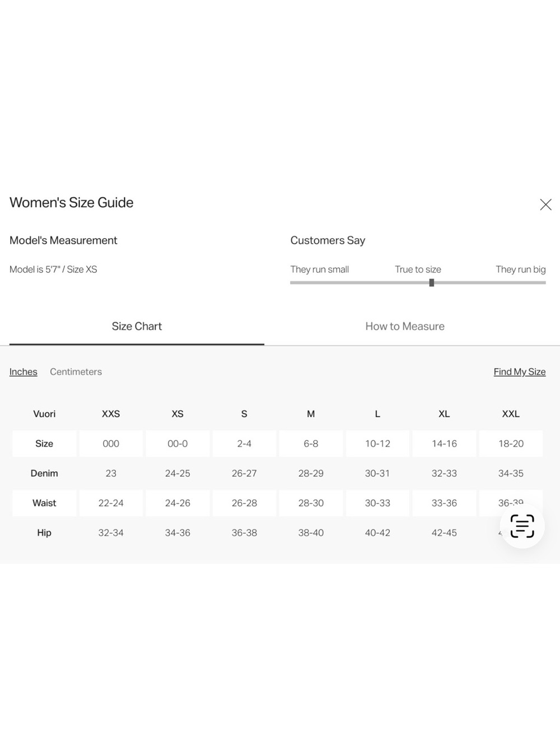Click the They run small label

point(320,269)
